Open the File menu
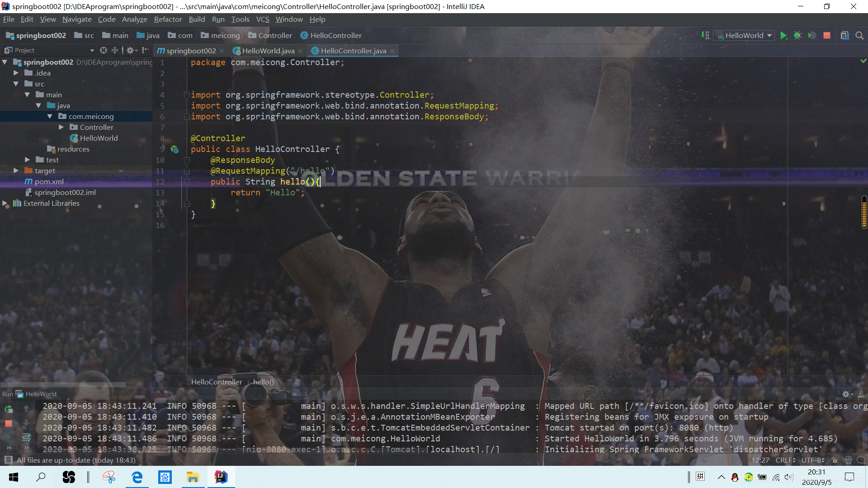868x488 pixels. point(9,19)
